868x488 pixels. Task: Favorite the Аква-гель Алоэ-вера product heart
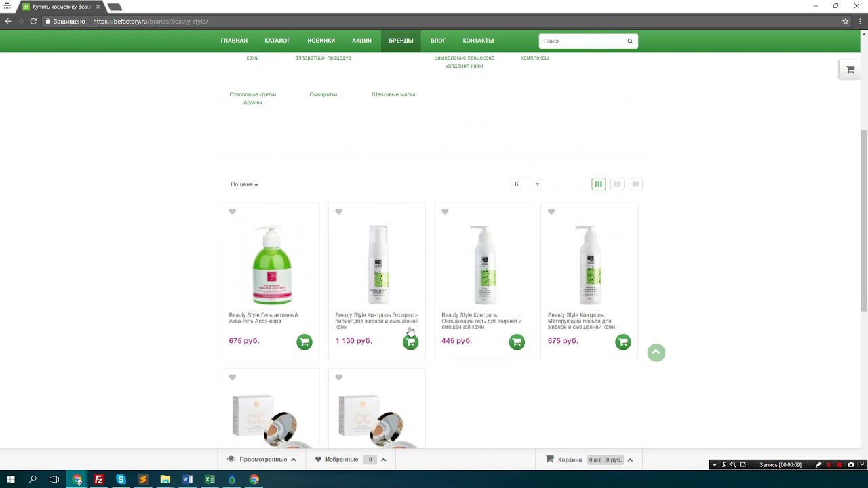click(x=233, y=212)
